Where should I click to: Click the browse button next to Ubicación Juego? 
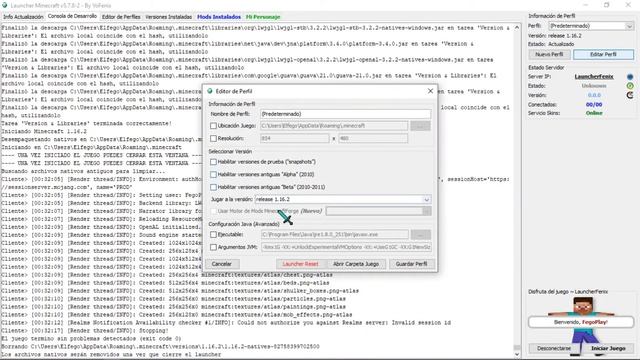click(x=420, y=126)
